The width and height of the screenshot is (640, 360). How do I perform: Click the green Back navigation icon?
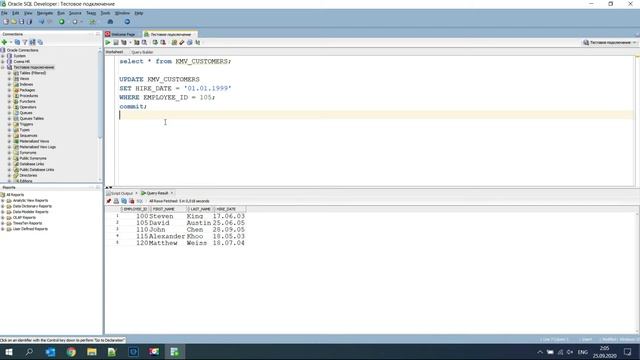[x=62, y=22]
